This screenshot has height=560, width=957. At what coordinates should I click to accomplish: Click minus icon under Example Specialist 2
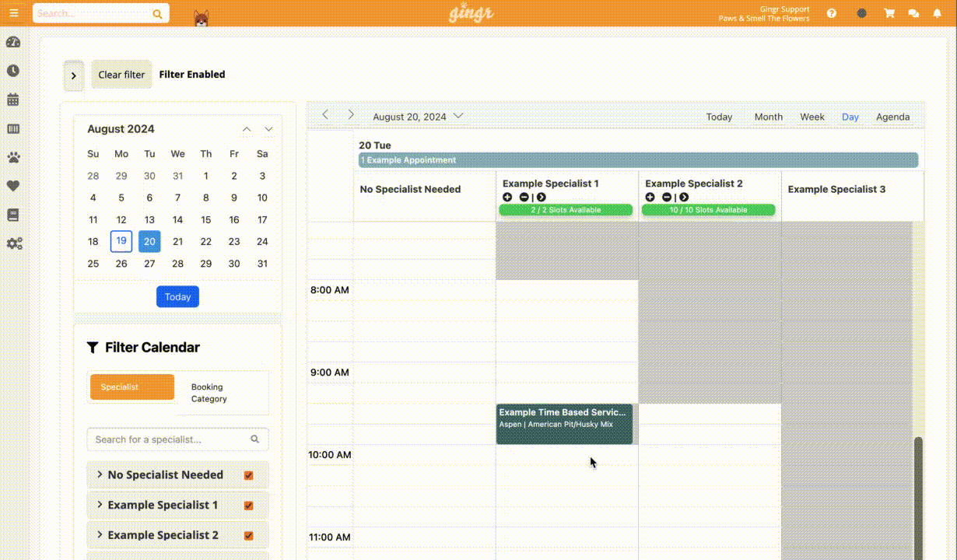click(x=667, y=198)
